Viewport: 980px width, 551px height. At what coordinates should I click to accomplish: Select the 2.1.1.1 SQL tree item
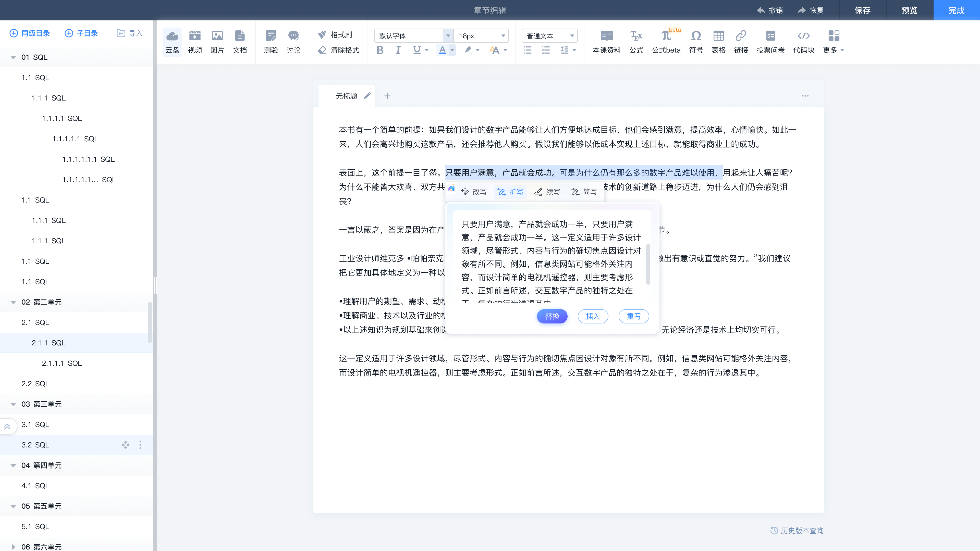coord(62,363)
